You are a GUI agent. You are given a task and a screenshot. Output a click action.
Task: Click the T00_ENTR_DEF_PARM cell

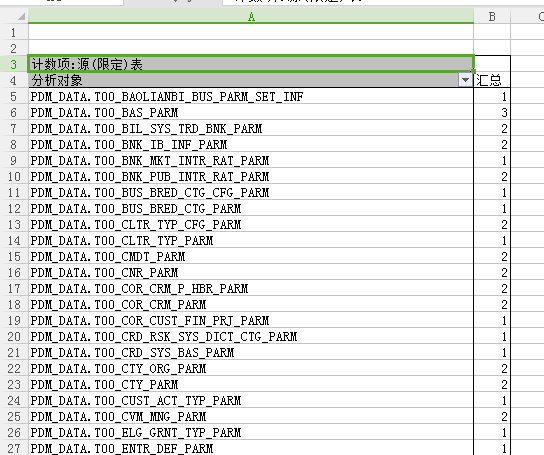coord(251,448)
